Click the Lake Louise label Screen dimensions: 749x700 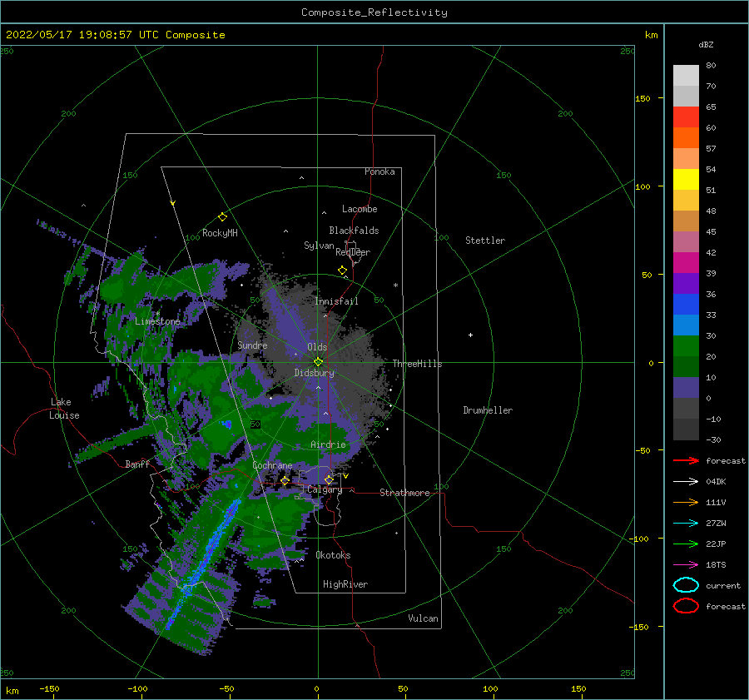(x=64, y=409)
